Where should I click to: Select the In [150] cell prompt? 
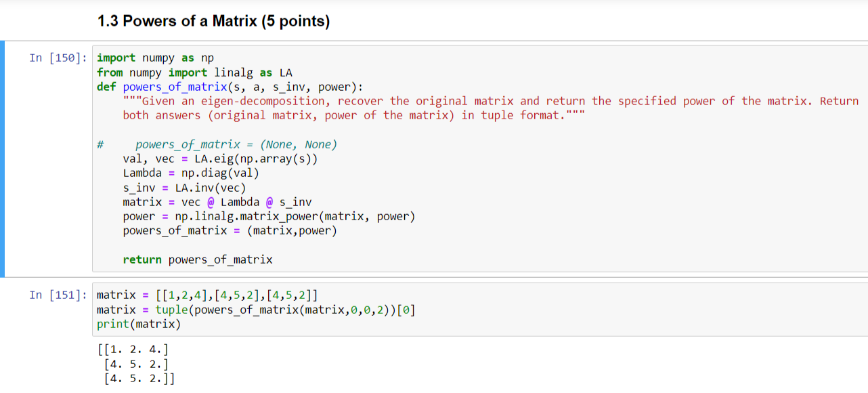58,58
